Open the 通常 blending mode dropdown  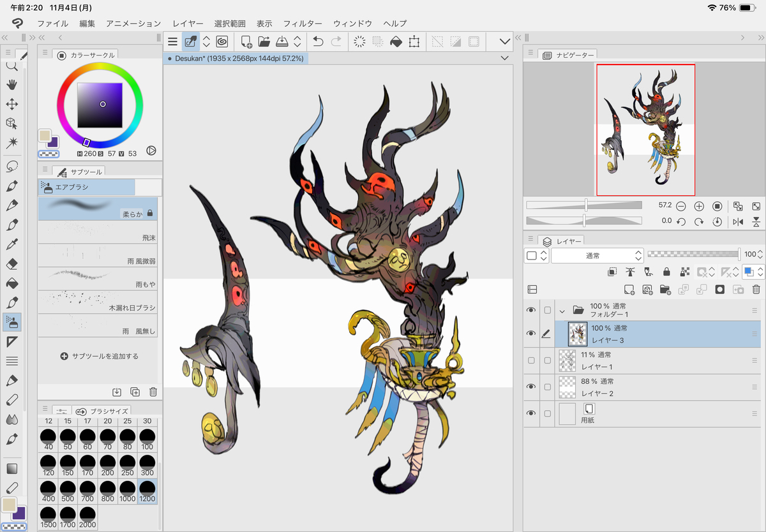tap(596, 255)
